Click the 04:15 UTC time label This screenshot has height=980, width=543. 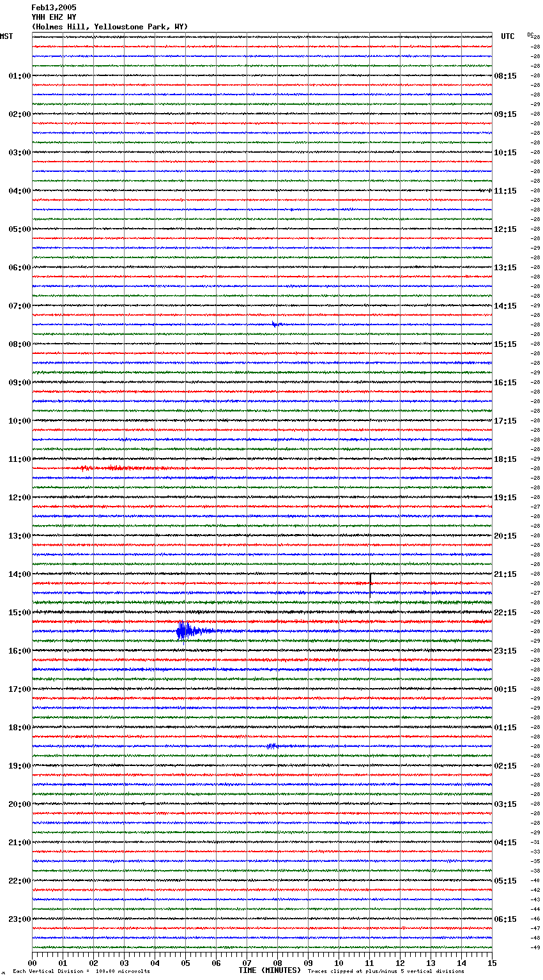click(505, 843)
